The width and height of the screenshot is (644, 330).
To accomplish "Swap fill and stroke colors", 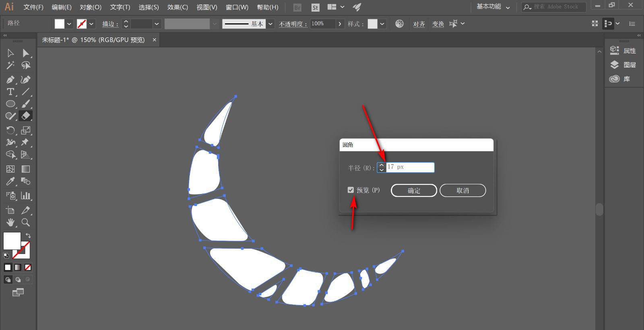I will [28, 235].
